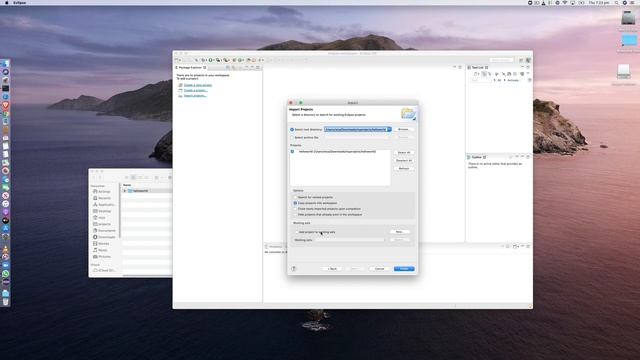Select the Package Explorer tab
Screen dimensions: 640x360
pyautogui.click(x=190, y=67)
